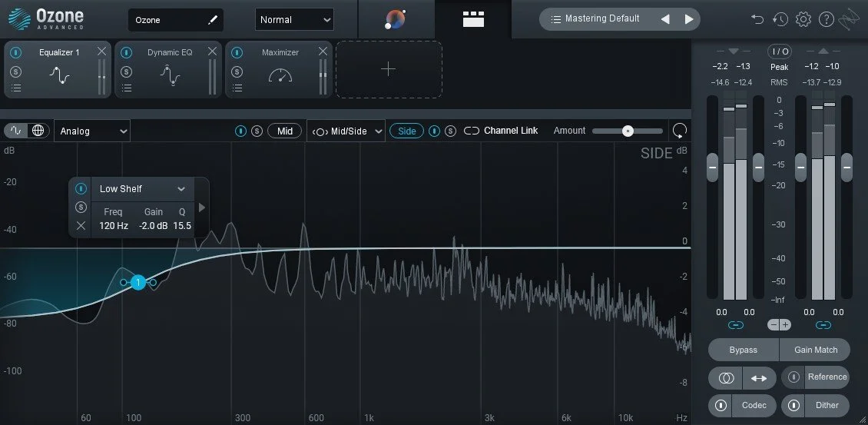
Task: Click the Bypass button
Action: [x=743, y=350]
